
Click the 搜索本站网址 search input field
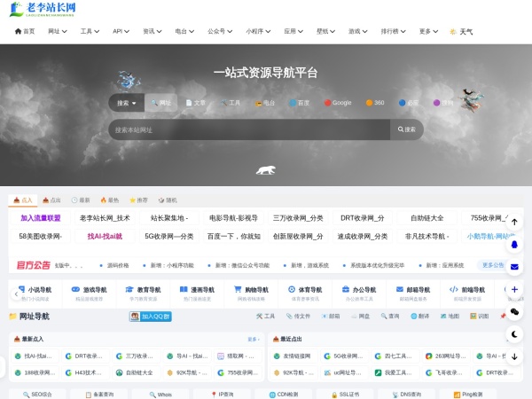(249, 129)
